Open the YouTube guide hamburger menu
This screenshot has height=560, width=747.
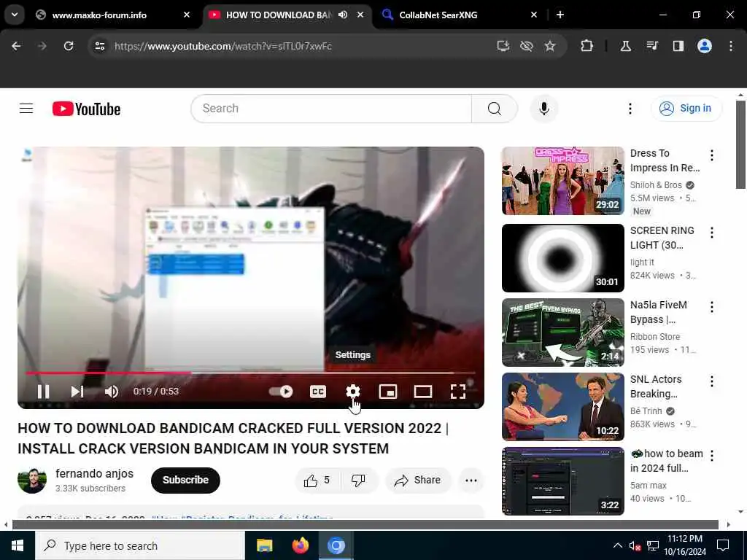[26, 109]
